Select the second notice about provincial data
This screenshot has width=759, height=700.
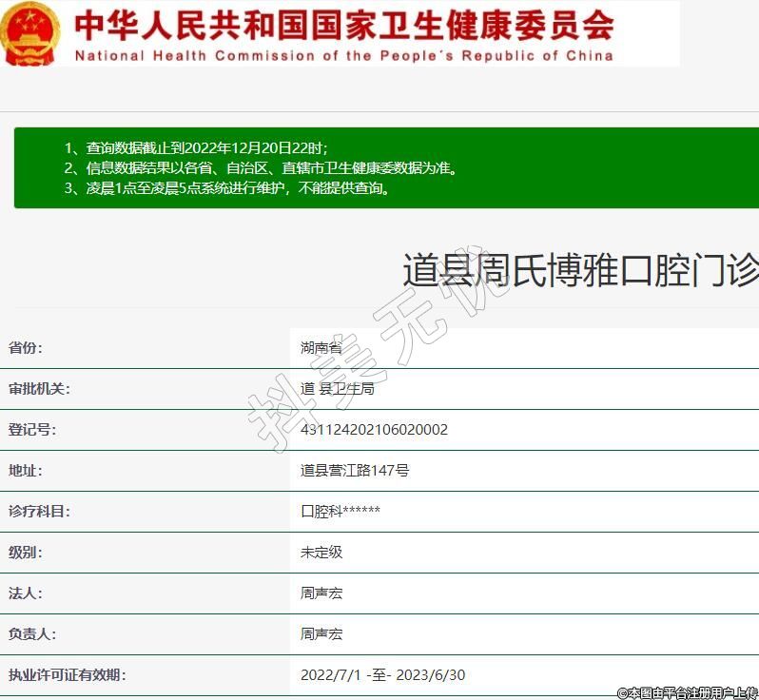[x=261, y=167]
